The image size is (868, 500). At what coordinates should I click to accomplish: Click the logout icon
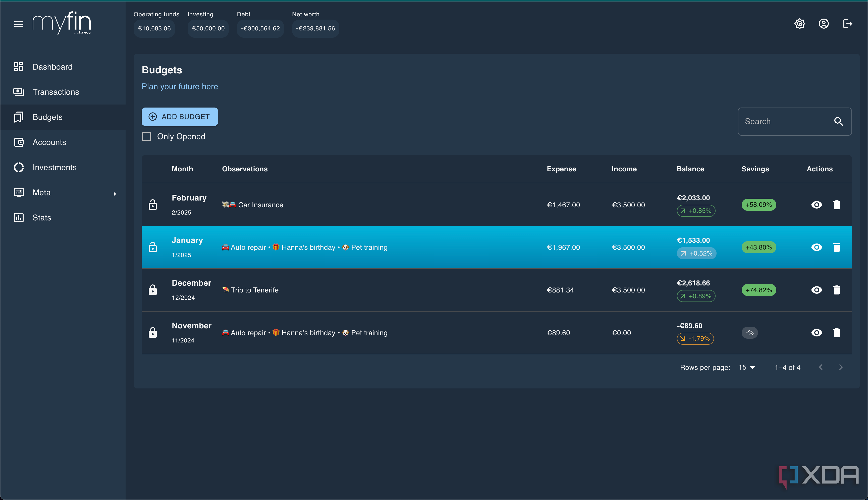848,24
